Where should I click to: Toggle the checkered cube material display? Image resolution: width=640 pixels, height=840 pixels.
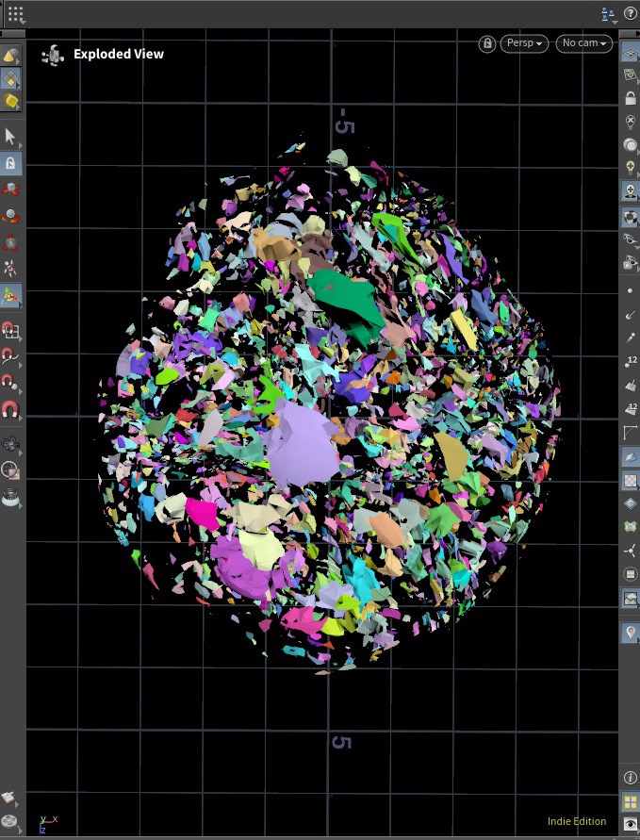pyautogui.click(x=631, y=218)
